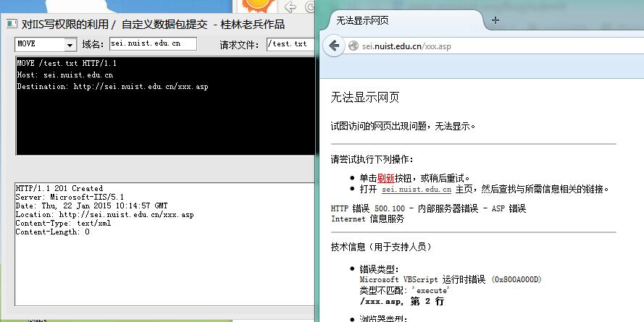Click the request packet black text area
This screenshot has width=644, height=322.
pos(165,106)
